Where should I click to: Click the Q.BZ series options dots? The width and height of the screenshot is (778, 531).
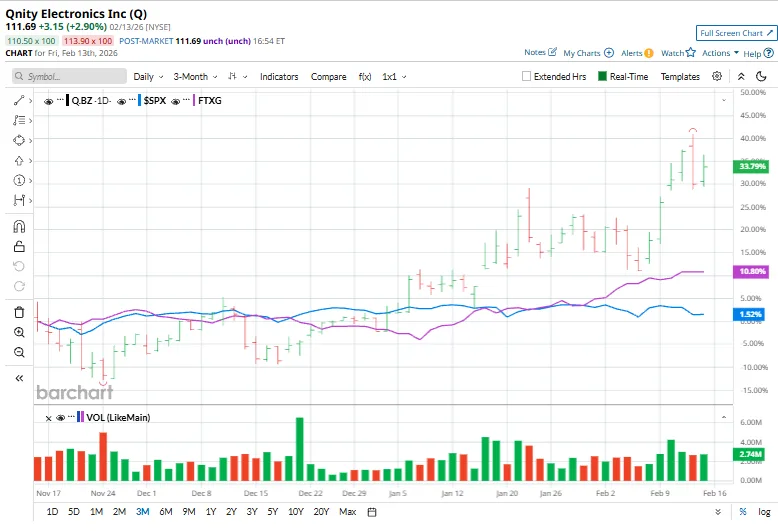(x=60, y=100)
